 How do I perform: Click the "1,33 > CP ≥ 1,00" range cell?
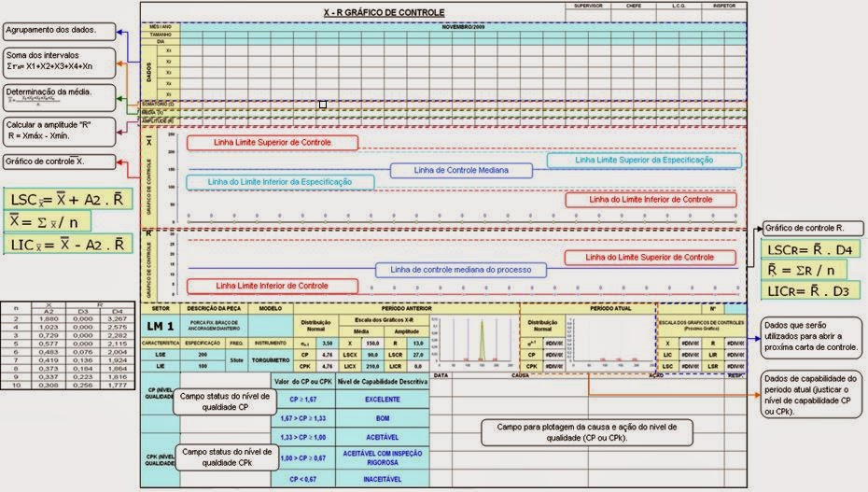pyautogui.click(x=303, y=437)
